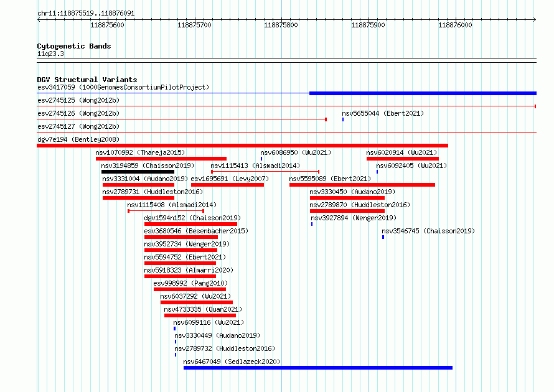Open nsv3330449 (Audano2019) label

pyautogui.click(x=217, y=335)
